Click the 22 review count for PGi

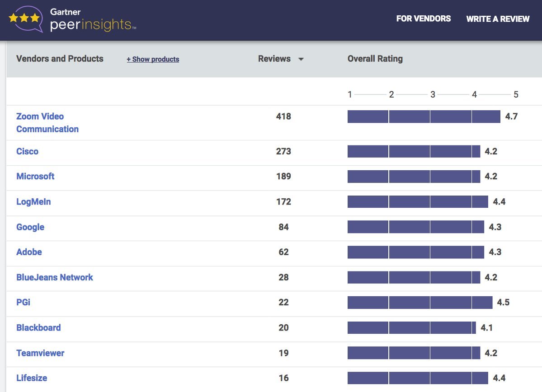pyautogui.click(x=283, y=302)
